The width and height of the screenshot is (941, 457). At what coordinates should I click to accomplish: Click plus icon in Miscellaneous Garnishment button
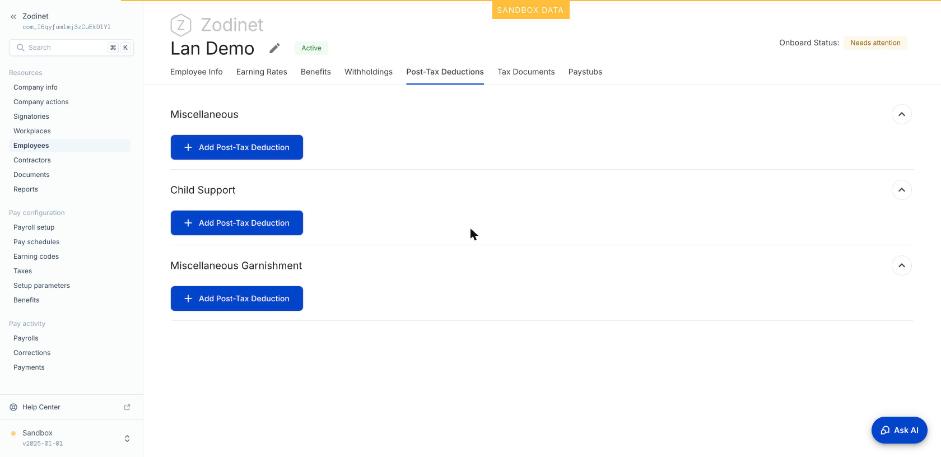coord(188,299)
